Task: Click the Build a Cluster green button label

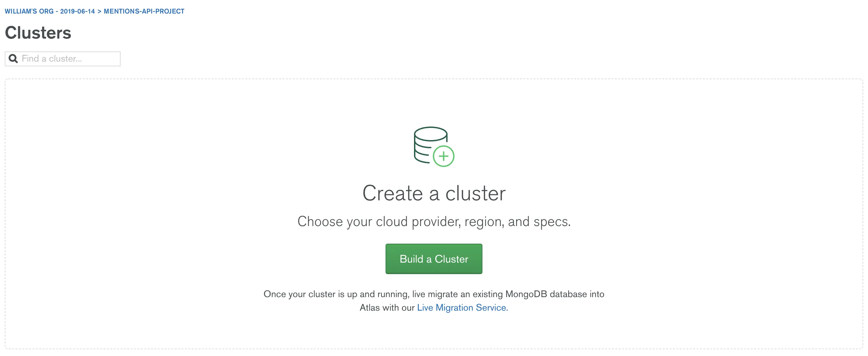Action: (434, 259)
